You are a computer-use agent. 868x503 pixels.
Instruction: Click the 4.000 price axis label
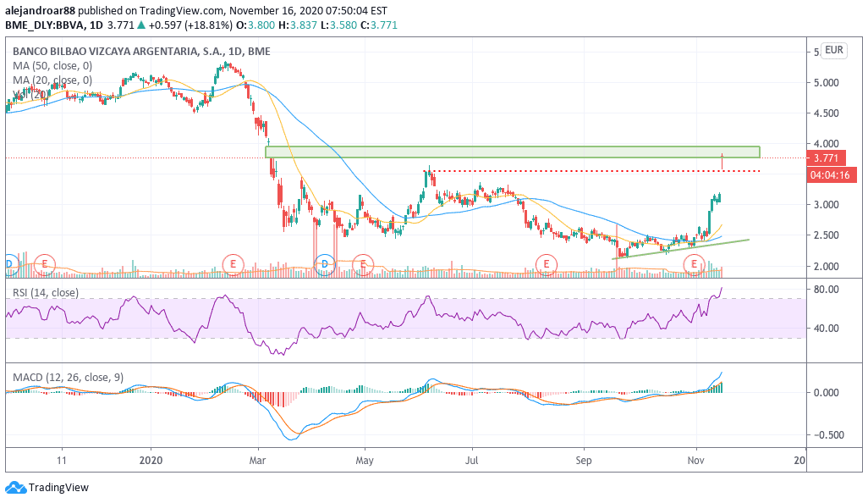pyautogui.click(x=827, y=144)
